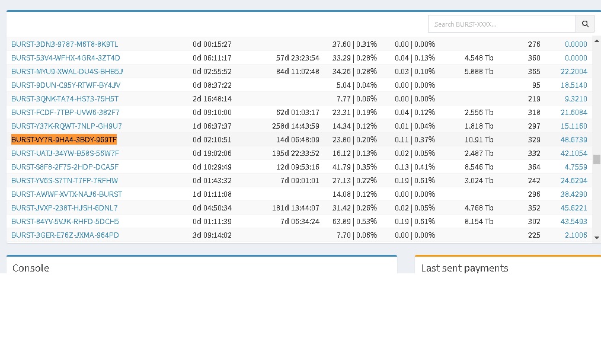Open account BURST-3DN3-9787-M6T8-8K9TL
Image resolution: width=601 pixels, height=364 pixels.
click(x=65, y=44)
